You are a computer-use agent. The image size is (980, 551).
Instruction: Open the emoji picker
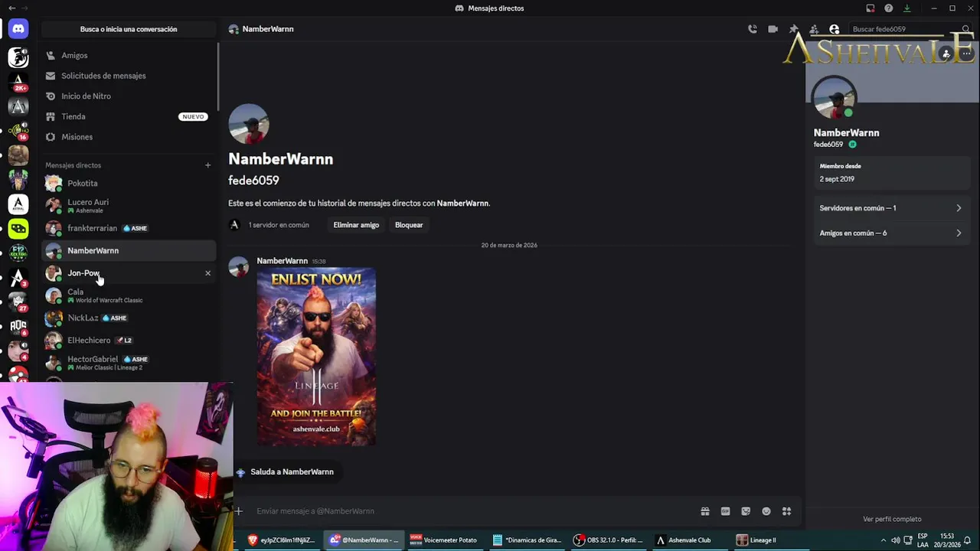coord(766,511)
